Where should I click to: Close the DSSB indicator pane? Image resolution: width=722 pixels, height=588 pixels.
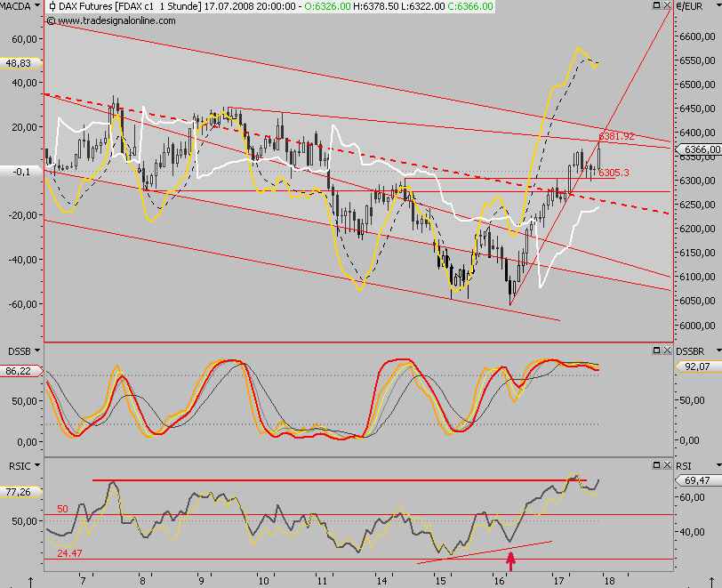point(667,350)
